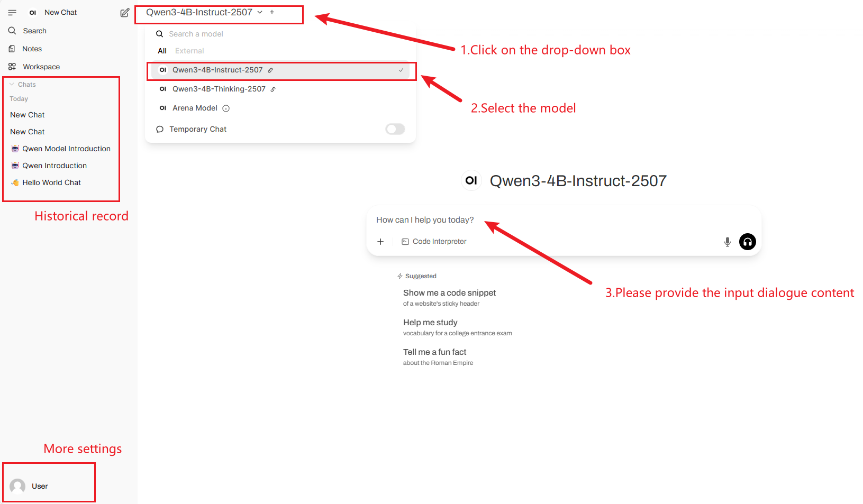
Task: Open the Qwen3-4B-Instruct-2507 model selector dropdown
Action: tap(204, 12)
